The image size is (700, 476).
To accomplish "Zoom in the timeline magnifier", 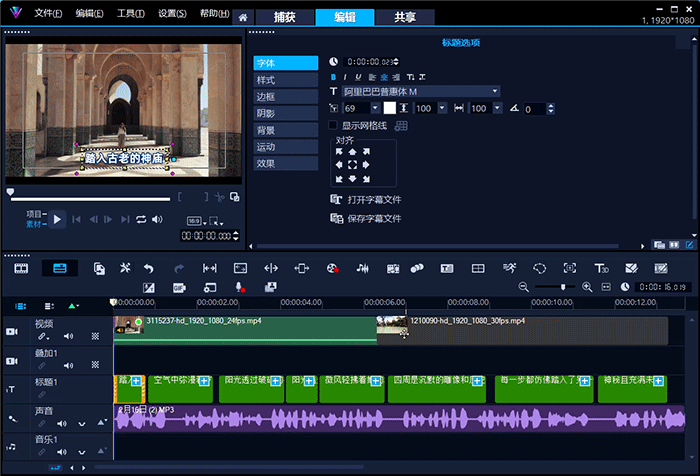I will pos(587,287).
